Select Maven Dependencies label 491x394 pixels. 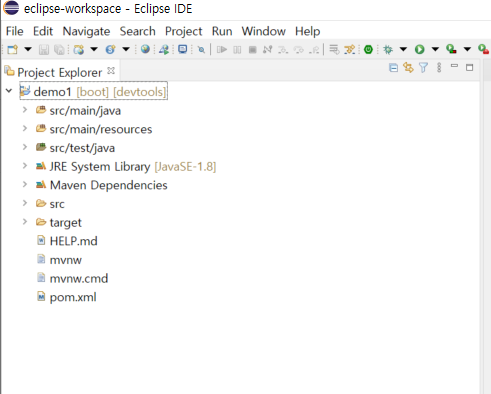click(x=109, y=185)
